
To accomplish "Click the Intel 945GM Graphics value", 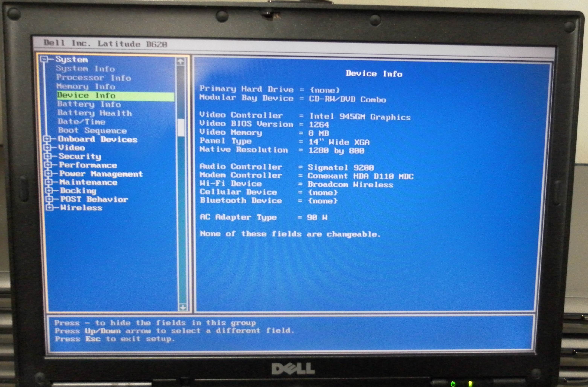I will (360, 117).
